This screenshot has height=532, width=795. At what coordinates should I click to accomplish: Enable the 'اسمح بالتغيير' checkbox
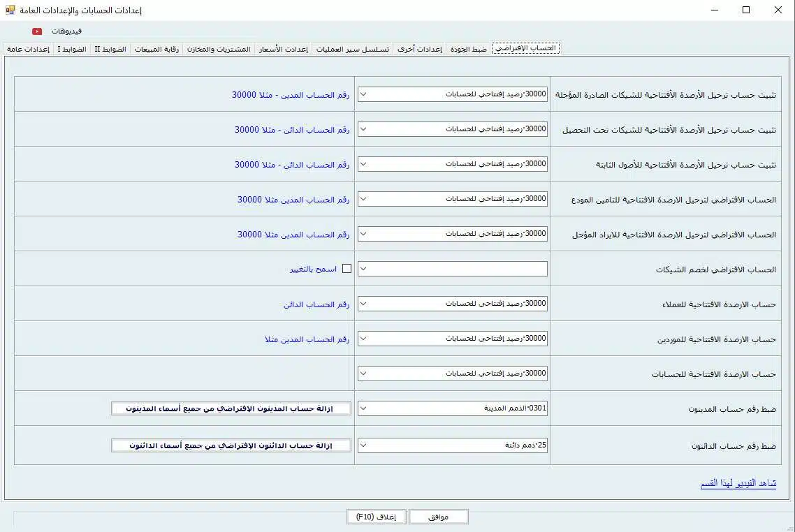tap(347, 269)
